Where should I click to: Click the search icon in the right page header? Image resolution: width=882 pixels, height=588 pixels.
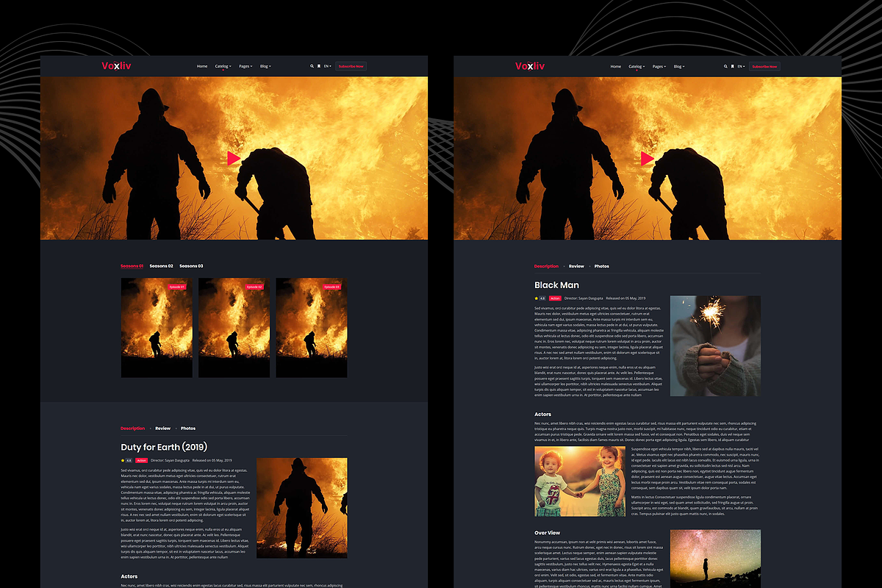[725, 66]
